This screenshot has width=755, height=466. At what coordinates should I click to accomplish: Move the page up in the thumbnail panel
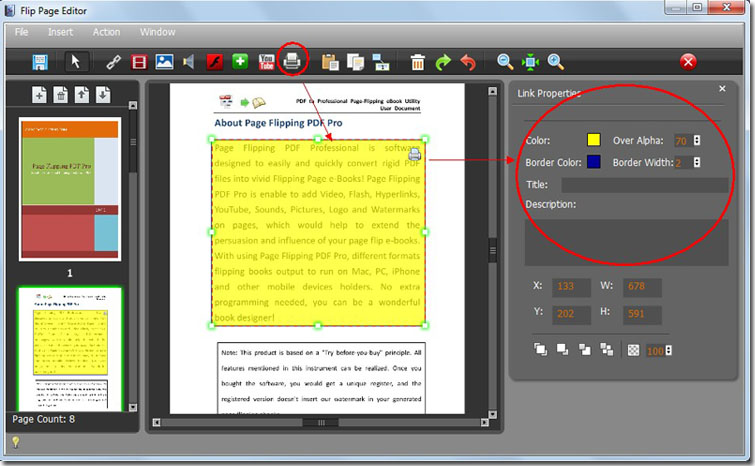[81, 95]
